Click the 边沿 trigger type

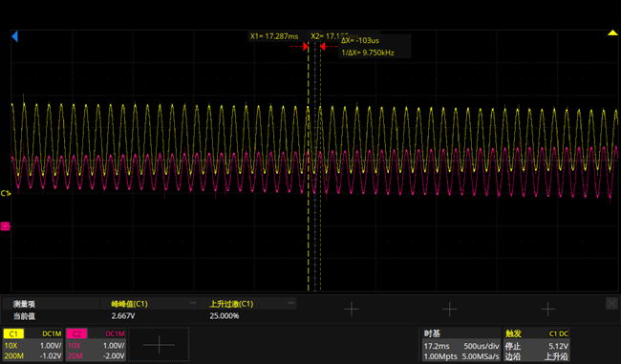point(512,356)
